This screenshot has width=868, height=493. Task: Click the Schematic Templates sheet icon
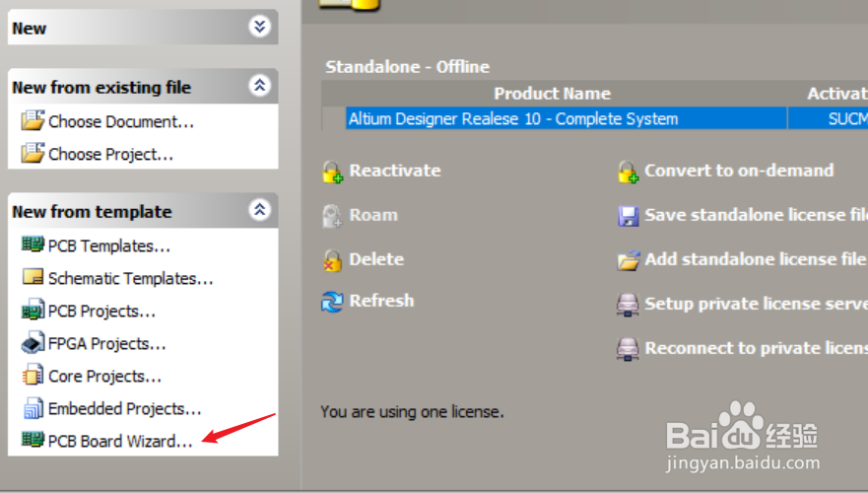coord(33,276)
